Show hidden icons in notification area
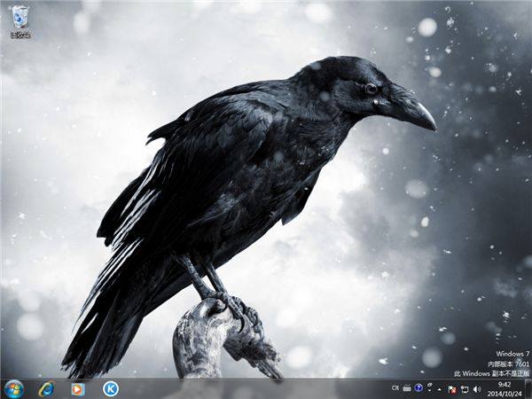Image resolution: width=532 pixels, height=399 pixels. (x=441, y=389)
